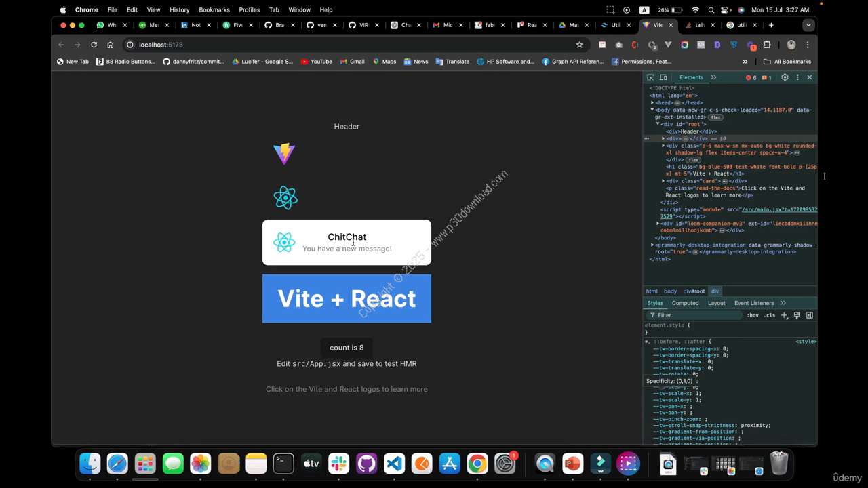Click the inspect element picker icon
868x488 pixels.
click(x=650, y=77)
